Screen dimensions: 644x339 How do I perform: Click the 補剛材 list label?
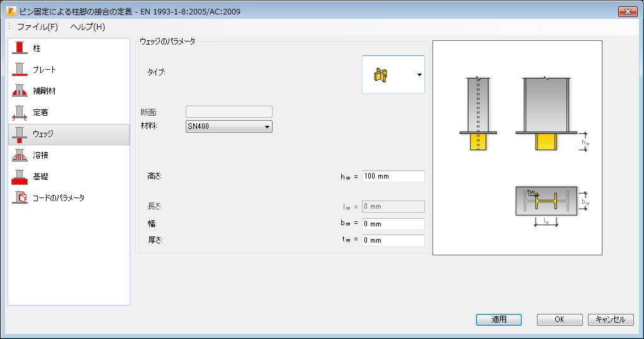(44, 91)
